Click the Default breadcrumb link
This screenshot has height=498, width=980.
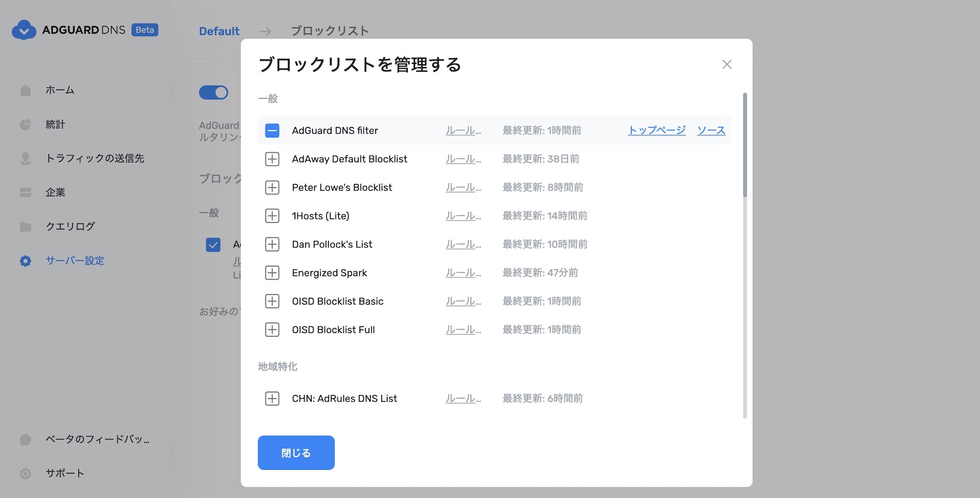(x=219, y=31)
